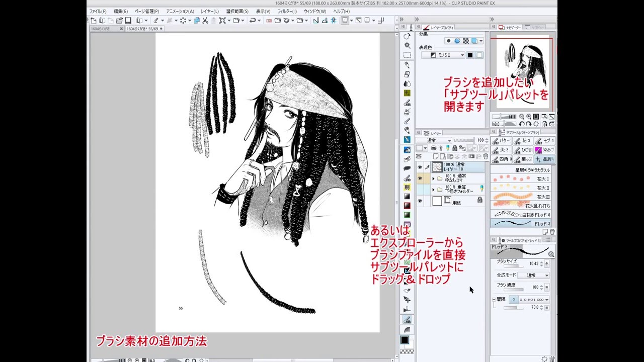Click the Undo arrow toolbar icon
This screenshot has height=362, width=644.
pos(252,21)
